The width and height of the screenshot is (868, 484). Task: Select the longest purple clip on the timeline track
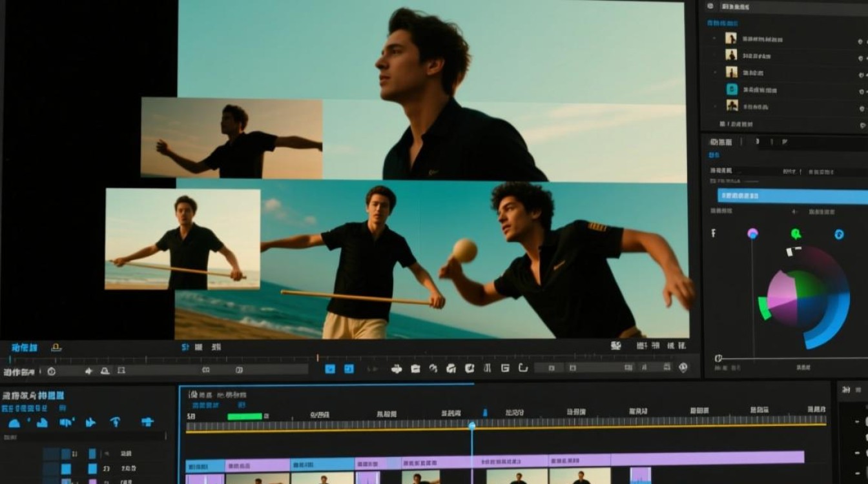pyautogui.click(x=707, y=459)
